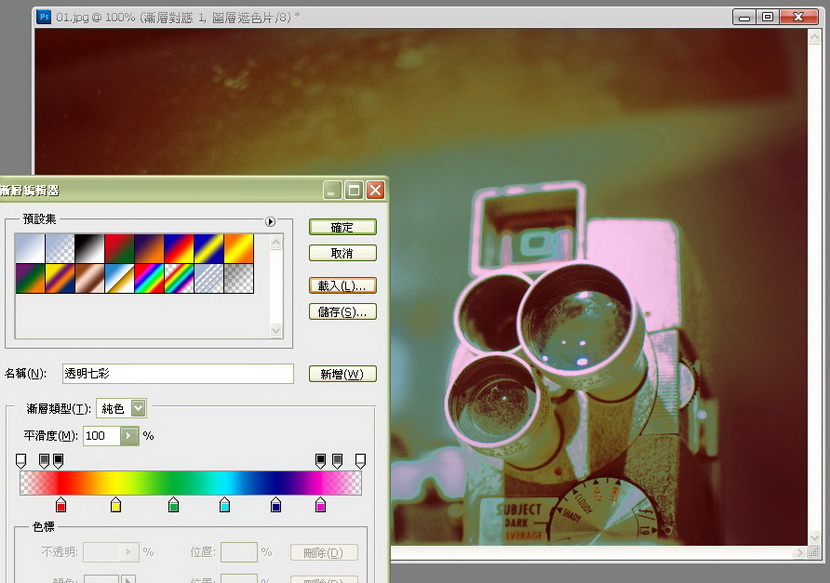Select the black to white gradient preset
This screenshot has width=830, height=583.
90,248
